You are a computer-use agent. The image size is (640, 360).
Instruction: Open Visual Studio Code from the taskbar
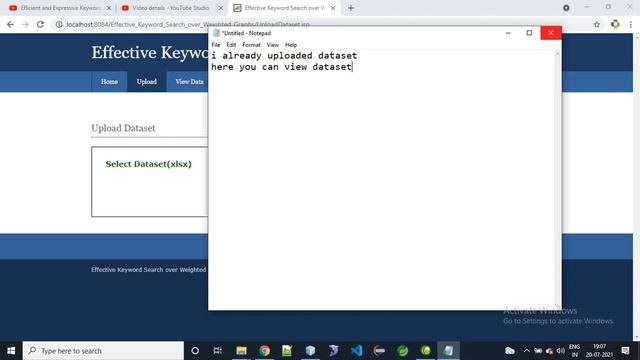(x=356, y=351)
